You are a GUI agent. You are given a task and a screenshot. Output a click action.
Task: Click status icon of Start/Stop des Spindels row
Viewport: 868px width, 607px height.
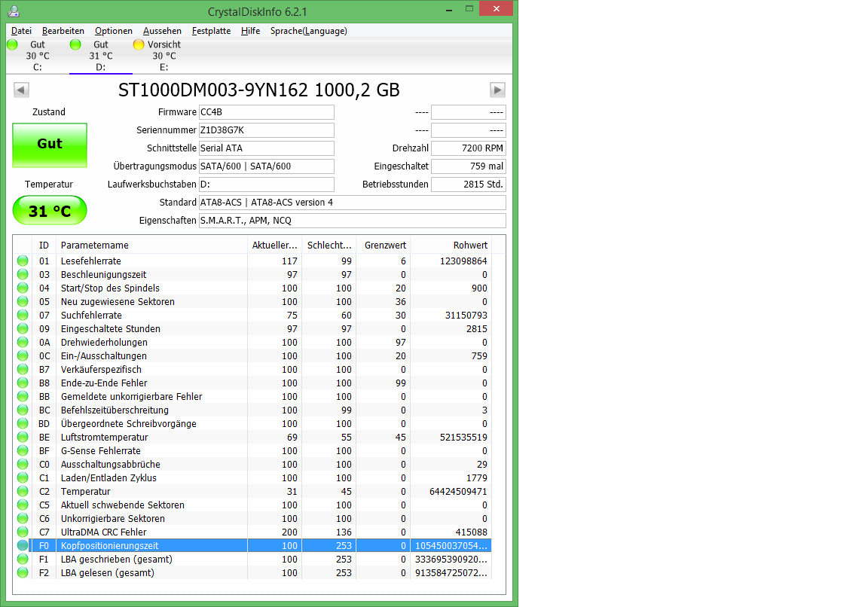(x=23, y=288)
